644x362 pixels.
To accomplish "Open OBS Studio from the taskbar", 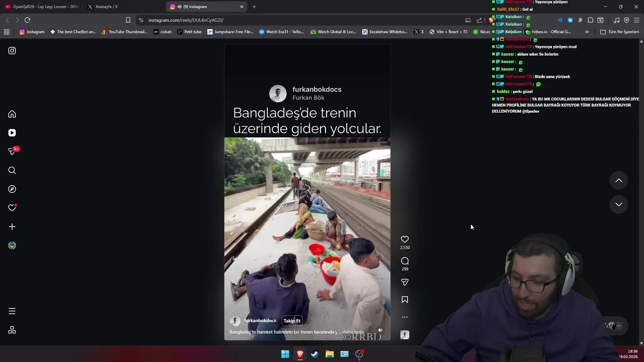I will pos(359,354).
